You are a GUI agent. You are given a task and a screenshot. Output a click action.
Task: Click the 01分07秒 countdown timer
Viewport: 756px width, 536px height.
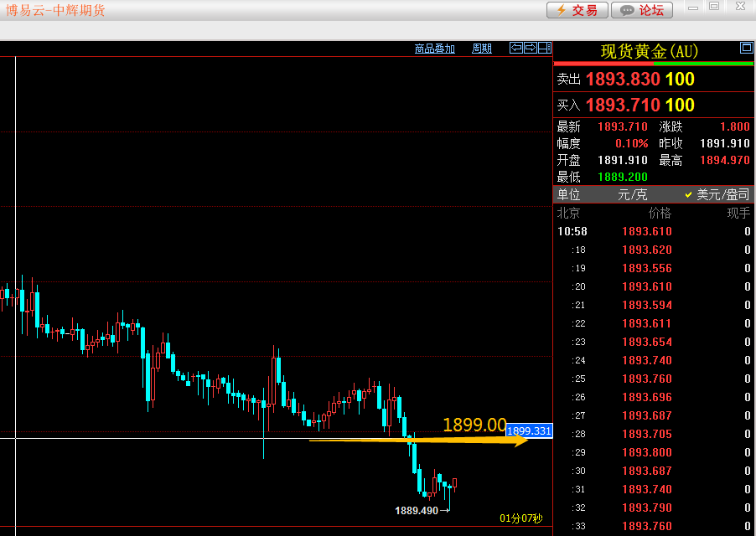click(x=521, y=518)
